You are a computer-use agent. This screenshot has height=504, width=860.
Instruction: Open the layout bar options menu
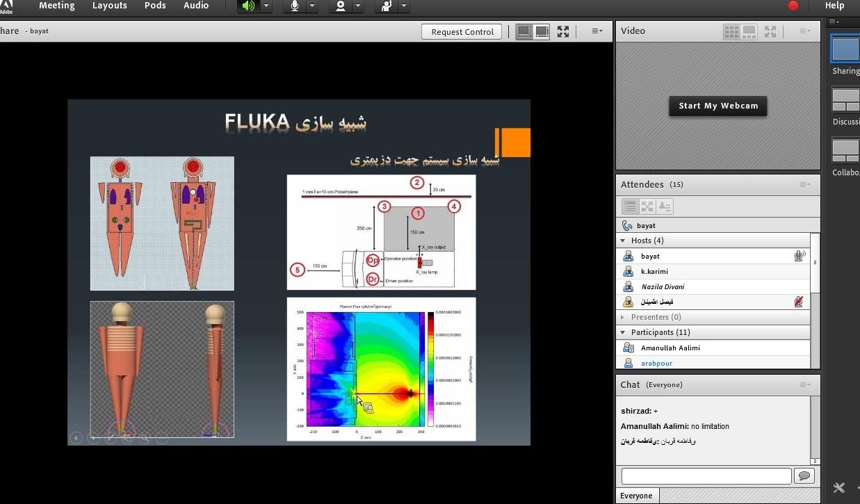(x=834, y=22)
